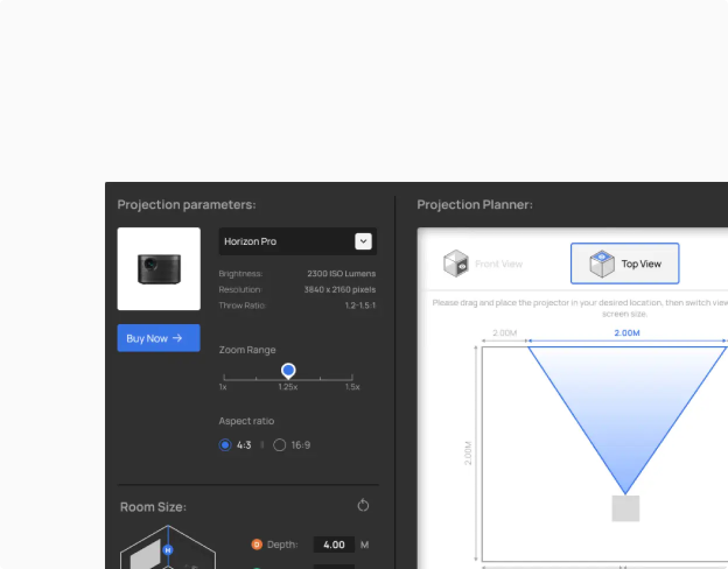Click the Front View cube icon

(456, 264)
